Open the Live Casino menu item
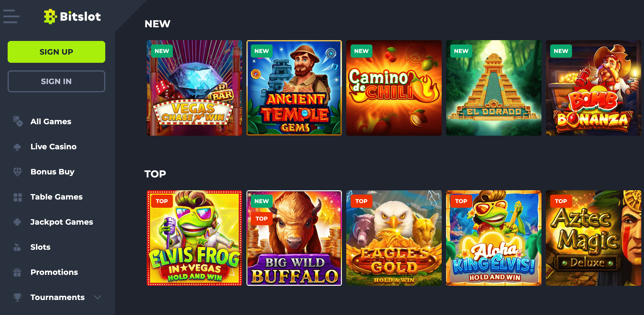The width and height of the screenshot is (644, 315). pos(53,147)
